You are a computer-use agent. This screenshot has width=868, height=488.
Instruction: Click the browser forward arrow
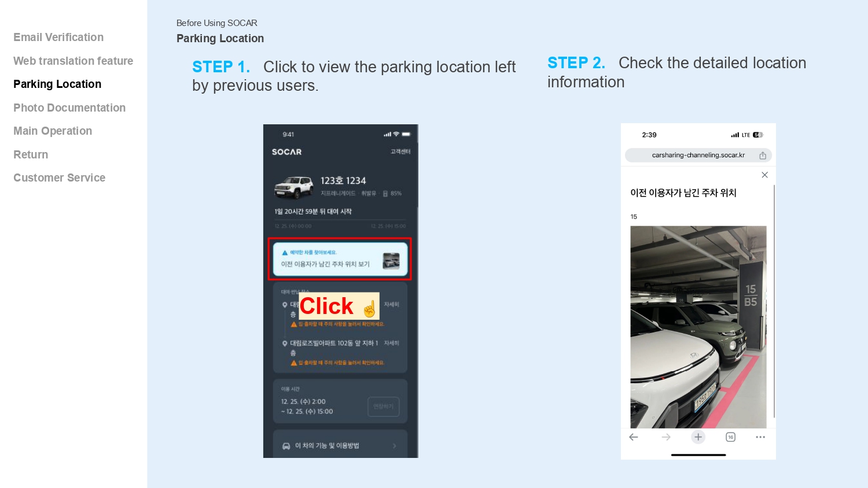click(x=666, y=437)
